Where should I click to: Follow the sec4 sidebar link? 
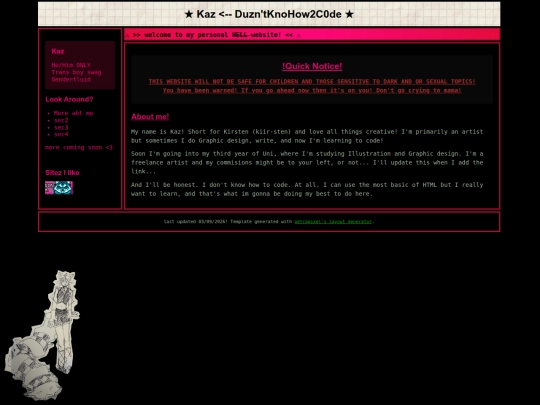61,134
